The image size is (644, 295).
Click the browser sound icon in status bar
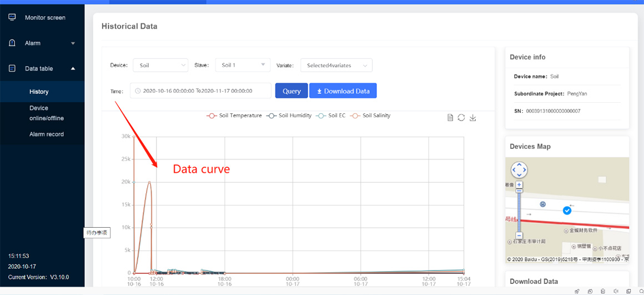[617, 291]
